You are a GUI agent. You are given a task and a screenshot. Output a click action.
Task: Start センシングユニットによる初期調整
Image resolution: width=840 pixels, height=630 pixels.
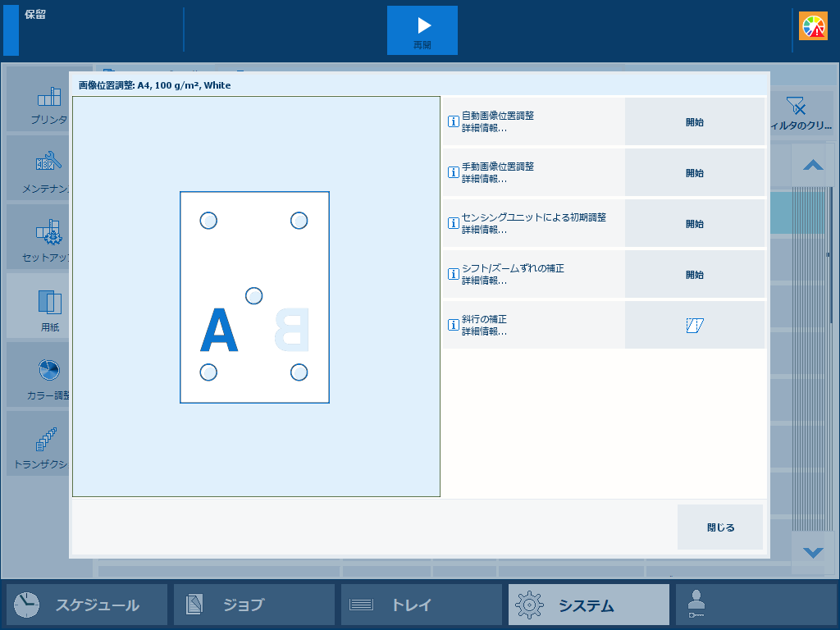tap(695, 223)
